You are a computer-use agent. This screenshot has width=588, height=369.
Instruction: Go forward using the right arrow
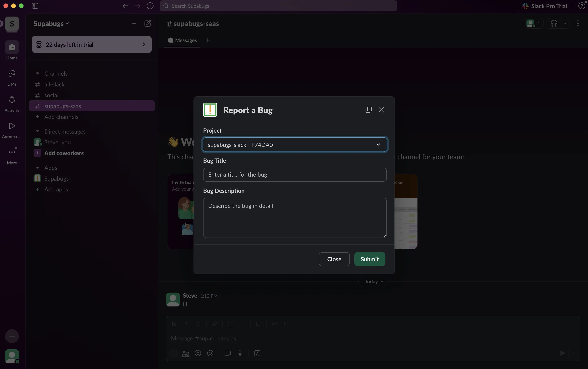coord(138,6)
